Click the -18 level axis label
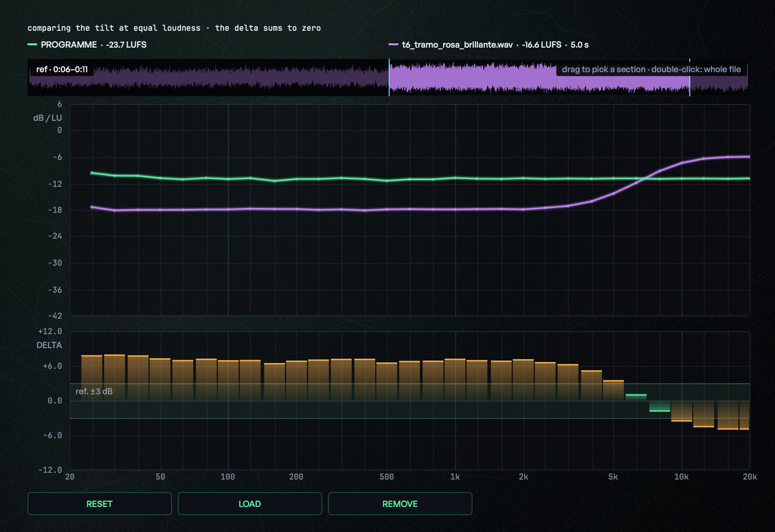 [54, 210]
